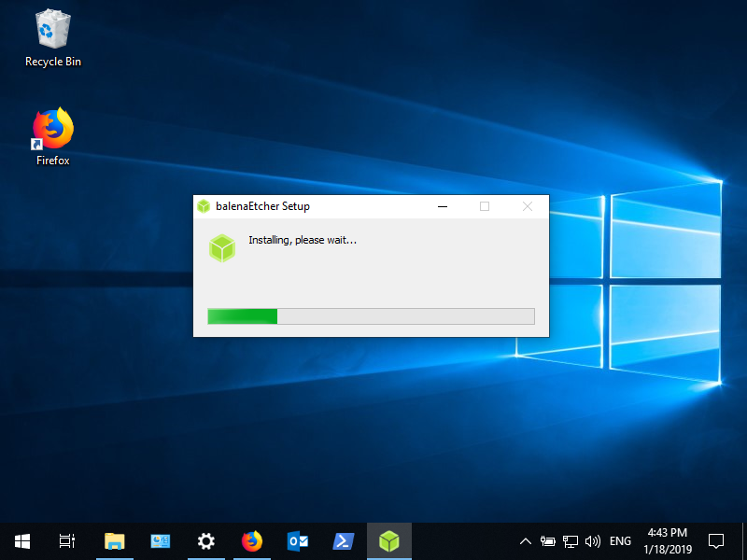Switch to balenaEtcher Setup taskbar button
Image resolution: width=747 pixels, height=560 pixels.
[388, 540]
